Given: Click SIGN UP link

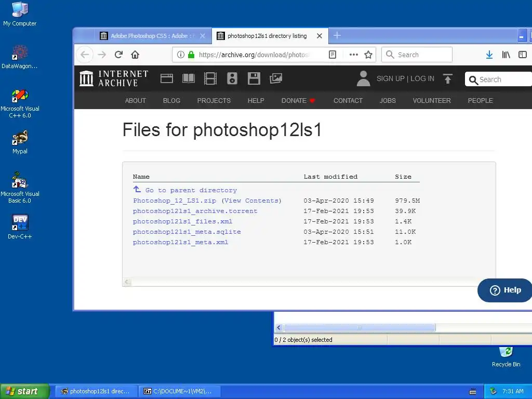Looking at the screenshot, I should point(391,79).
